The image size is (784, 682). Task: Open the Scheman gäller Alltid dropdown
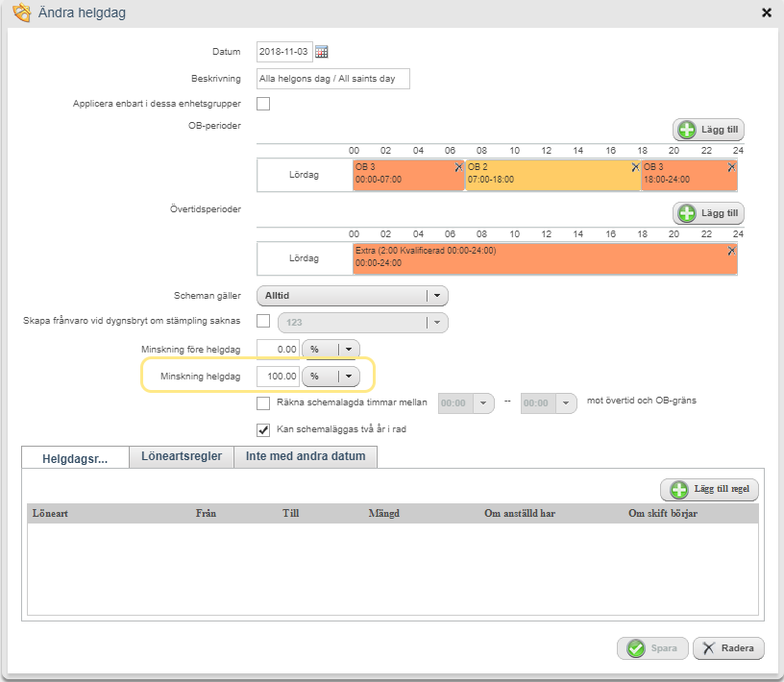[353, 296]
